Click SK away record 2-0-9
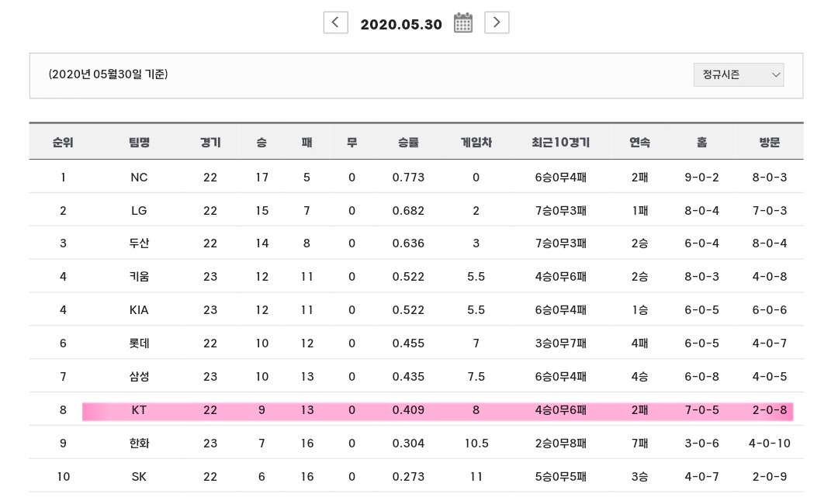Image resolution: width=838 pixels, height=504 pixels. click(770, 477)
